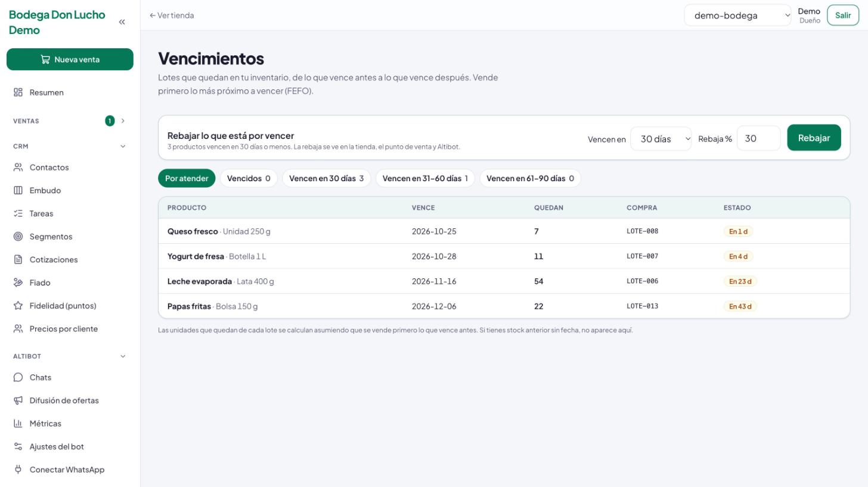Select the Por atender filter tab
Screen dimensions: 868x487
click(x=187, y=178)
